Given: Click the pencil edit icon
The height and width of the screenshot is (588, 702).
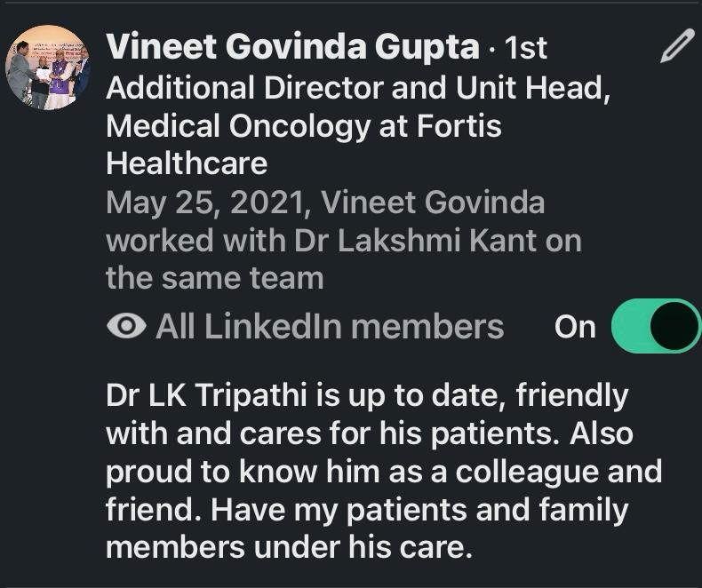Looking at the screenshot, I should (677, 46).
